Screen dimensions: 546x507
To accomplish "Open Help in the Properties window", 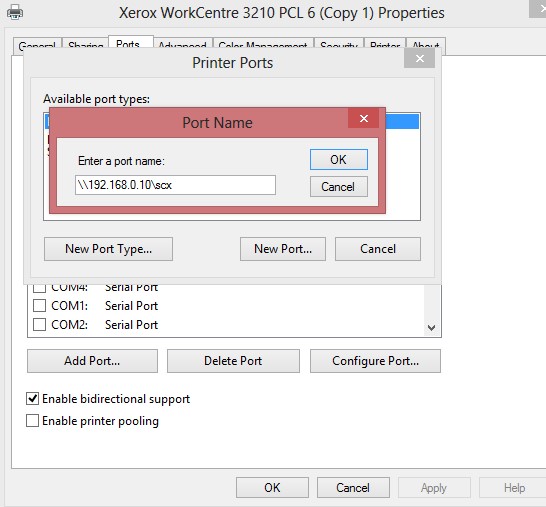I will tap(514, 488).
